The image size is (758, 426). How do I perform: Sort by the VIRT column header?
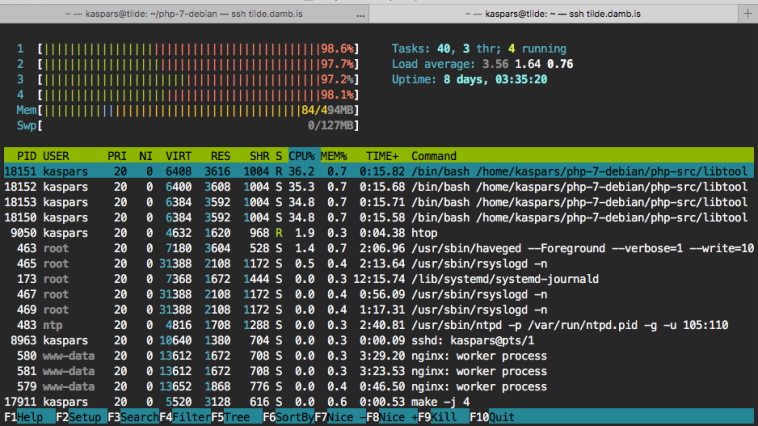click(178, 156)
